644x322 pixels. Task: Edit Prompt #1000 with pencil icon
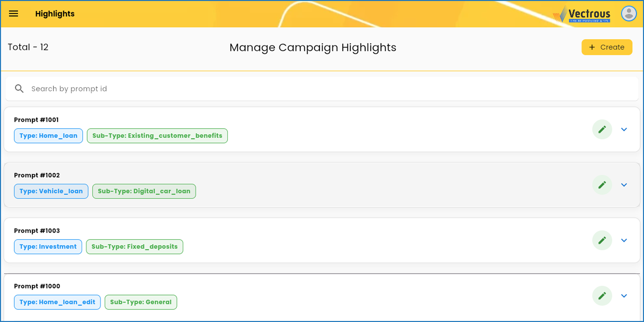[602, 296]
